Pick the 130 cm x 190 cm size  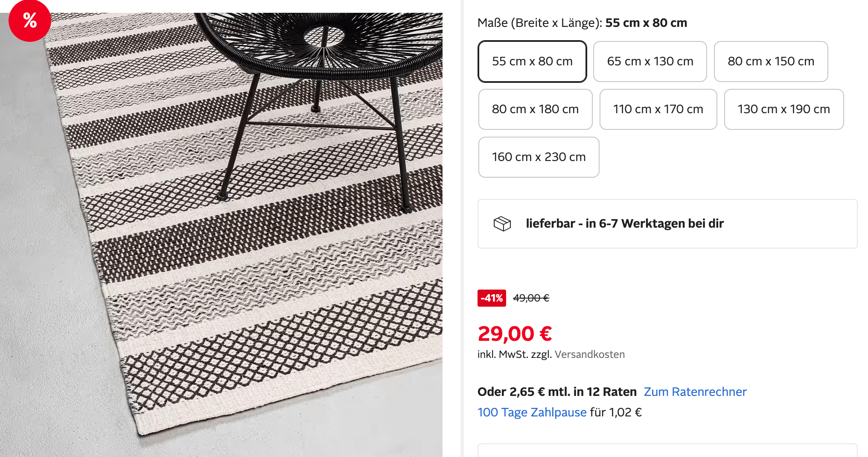[x=784, y=109]
